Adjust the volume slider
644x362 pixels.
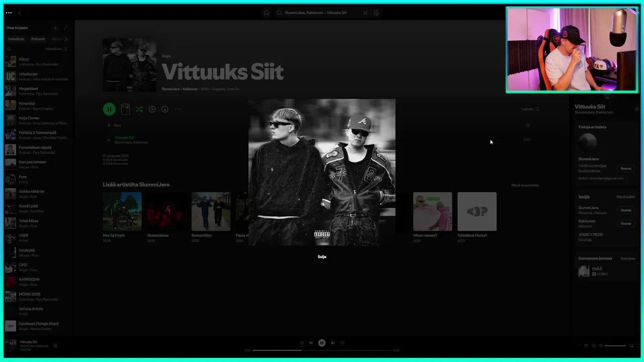coord(615,346)
